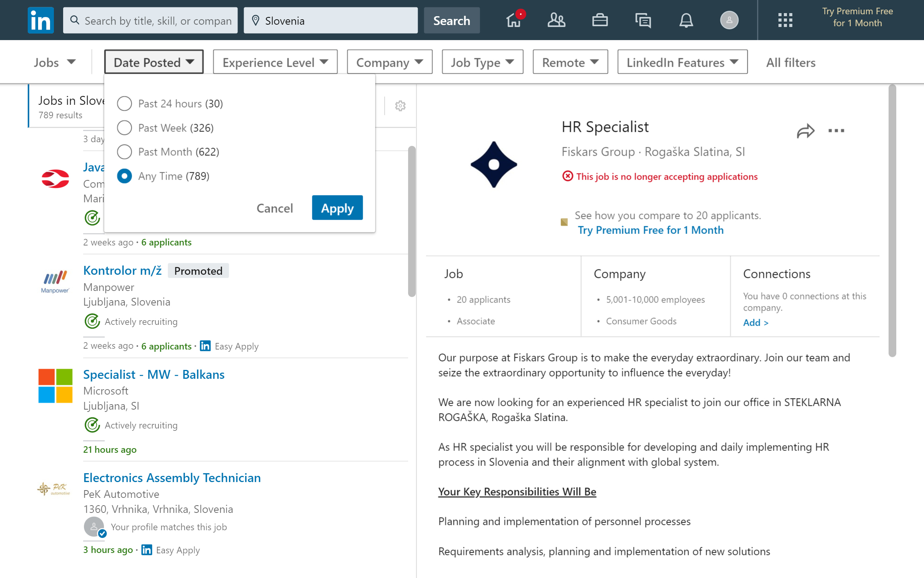The image size is (924, 578).
Task: Click Try Premium Free in top bar
Action: 857,17
